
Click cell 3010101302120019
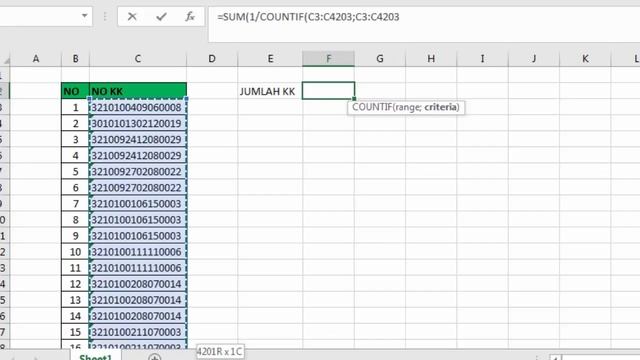[138, 123]
